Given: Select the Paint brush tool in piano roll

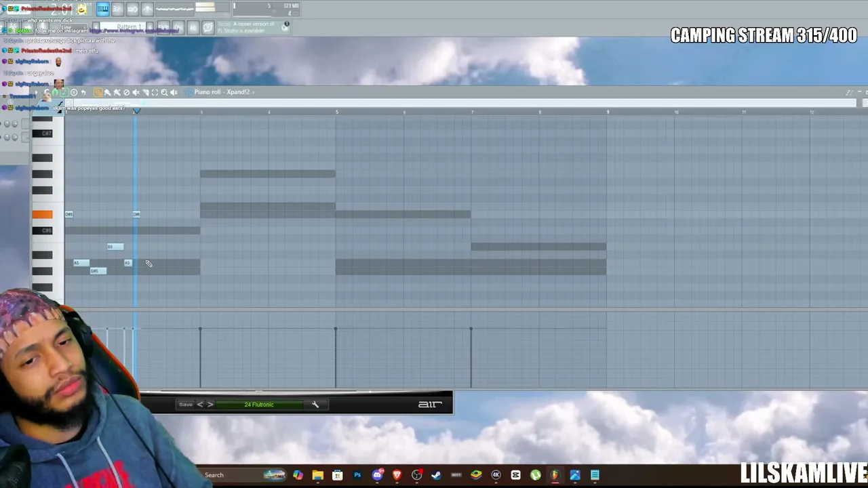Looking at the screenshot, I should tap(108, 92).
